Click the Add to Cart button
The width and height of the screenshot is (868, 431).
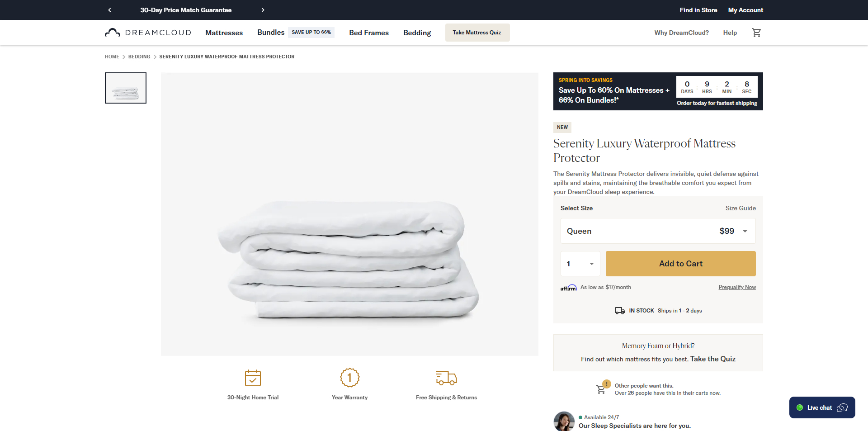(680, 263)
